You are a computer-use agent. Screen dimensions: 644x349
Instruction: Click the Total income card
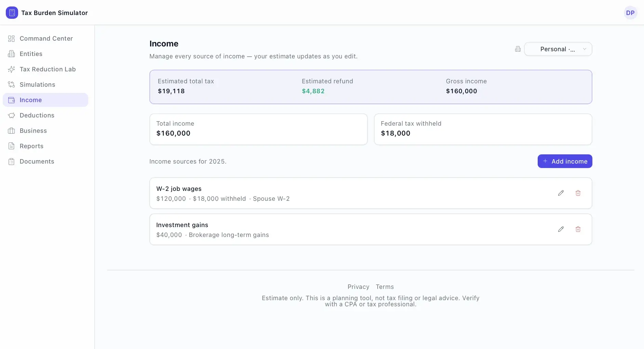tap(258, 129)
